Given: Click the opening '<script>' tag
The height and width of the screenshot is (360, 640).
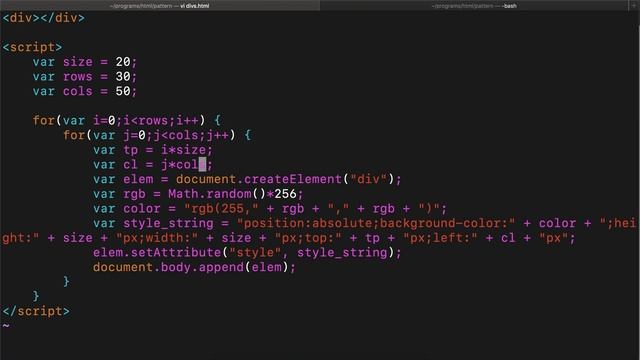Looking at the screenshot, I should tap(32, 47).
